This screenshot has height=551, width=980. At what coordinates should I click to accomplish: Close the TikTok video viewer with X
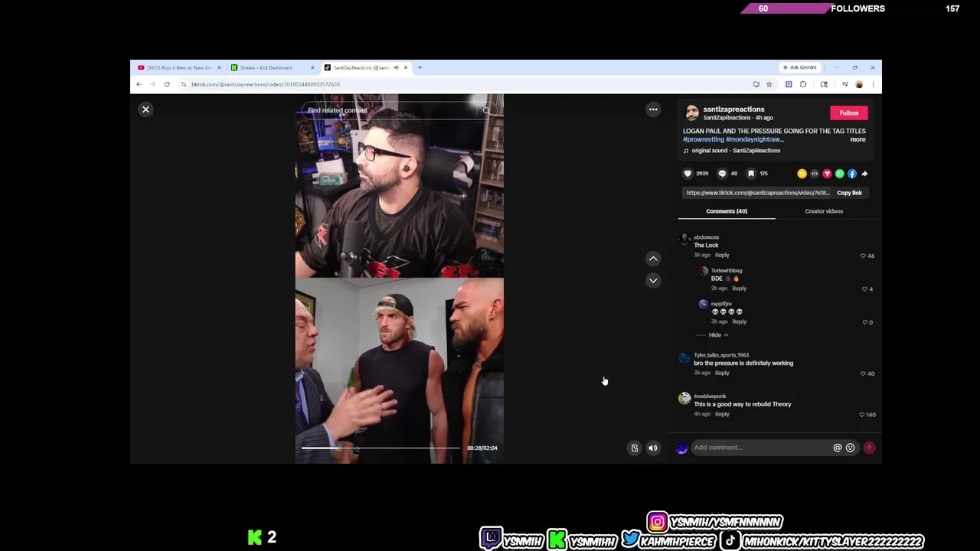click(145, 109)
